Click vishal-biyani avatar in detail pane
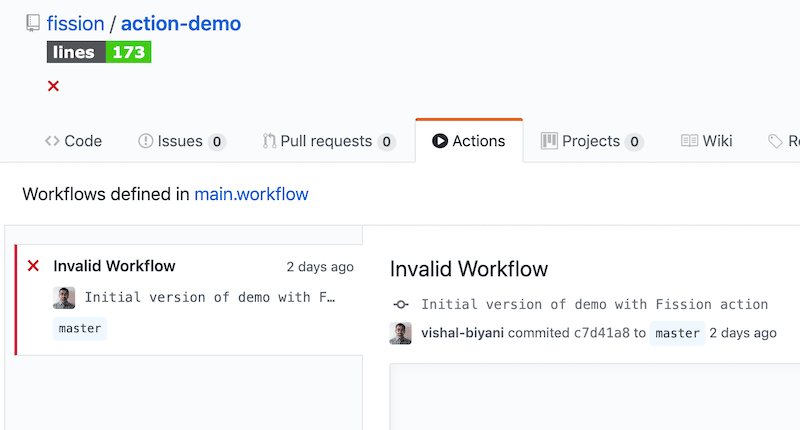800x430 pixels. click(401, 333)
